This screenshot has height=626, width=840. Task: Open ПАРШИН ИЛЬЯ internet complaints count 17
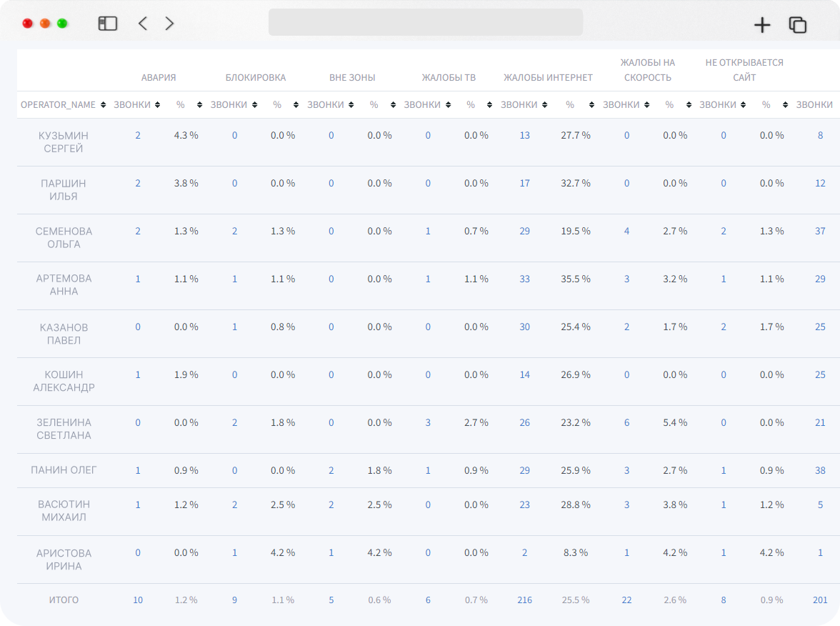pyautogui.click(x=524, y=183)
